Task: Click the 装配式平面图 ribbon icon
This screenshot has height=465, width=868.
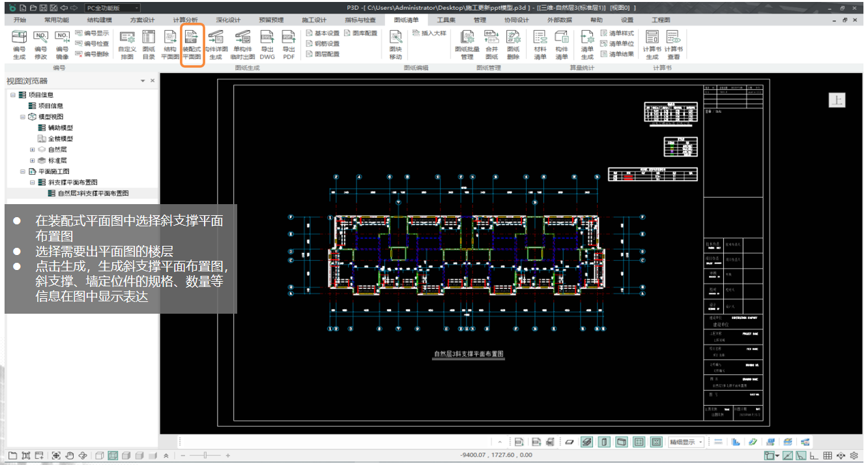Action: click(x=192, y=44)
